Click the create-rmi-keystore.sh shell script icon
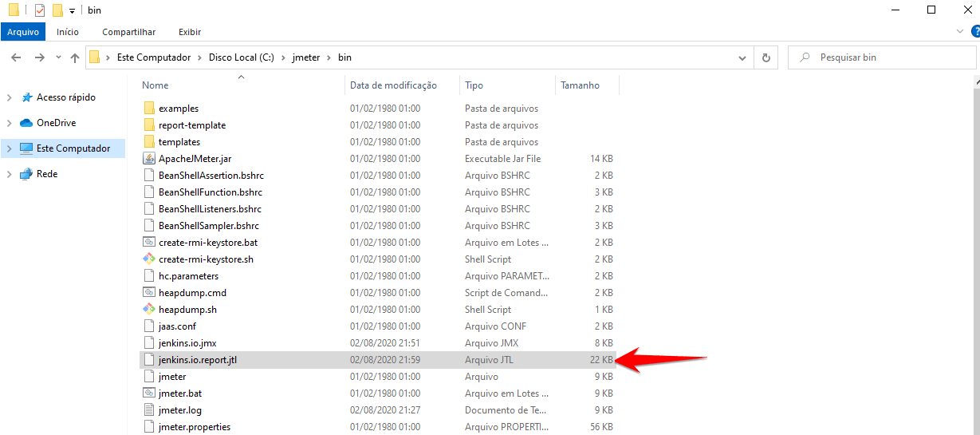The height and width of the screenshot is (435, 980). point(148,259)
